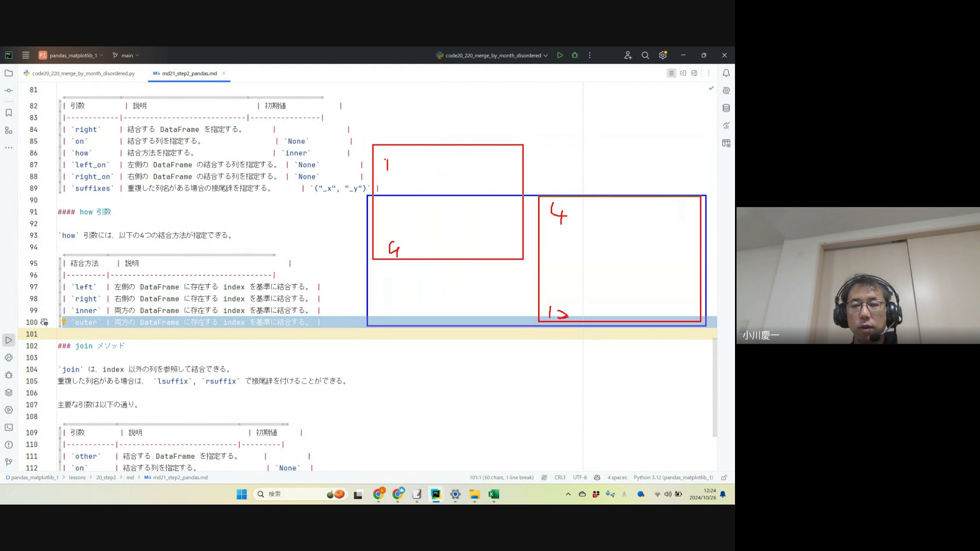Open the Database tool window
980x551 pixels.
pos(726,108)
